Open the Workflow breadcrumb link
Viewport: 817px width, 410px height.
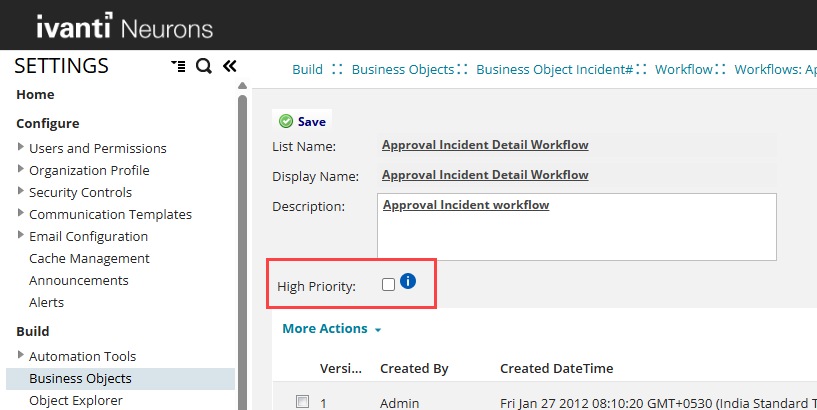coord(684,69)
